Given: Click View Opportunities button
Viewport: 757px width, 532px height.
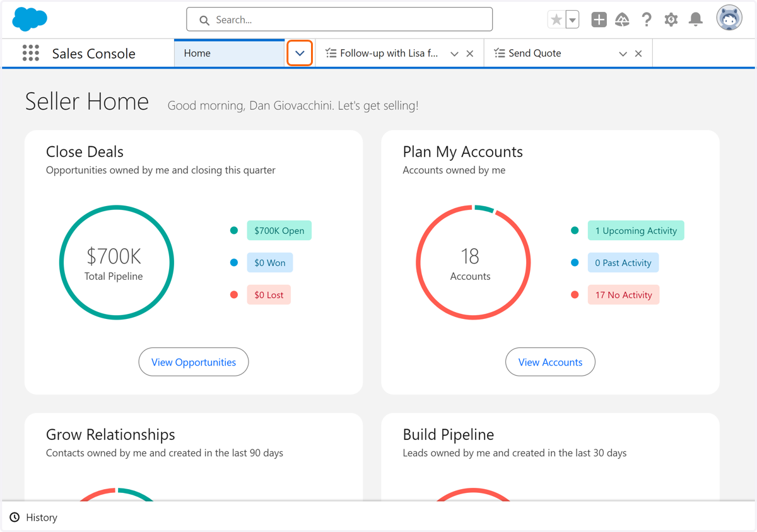Looking at the screenshot, I should click(194, 362).
